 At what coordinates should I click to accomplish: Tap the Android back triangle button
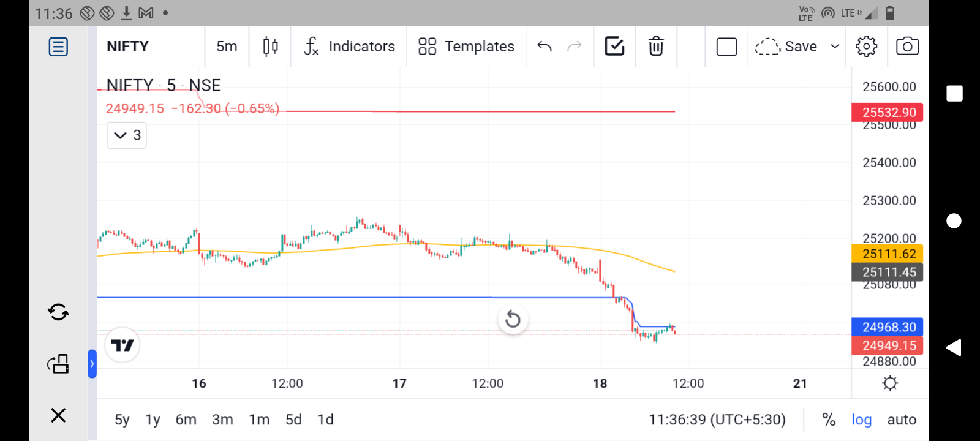click(954, 347)
